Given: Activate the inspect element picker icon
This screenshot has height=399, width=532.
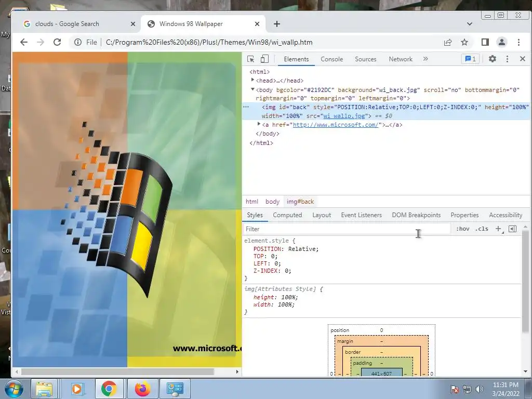Looking at the screenshot, I should click(251, 59).
